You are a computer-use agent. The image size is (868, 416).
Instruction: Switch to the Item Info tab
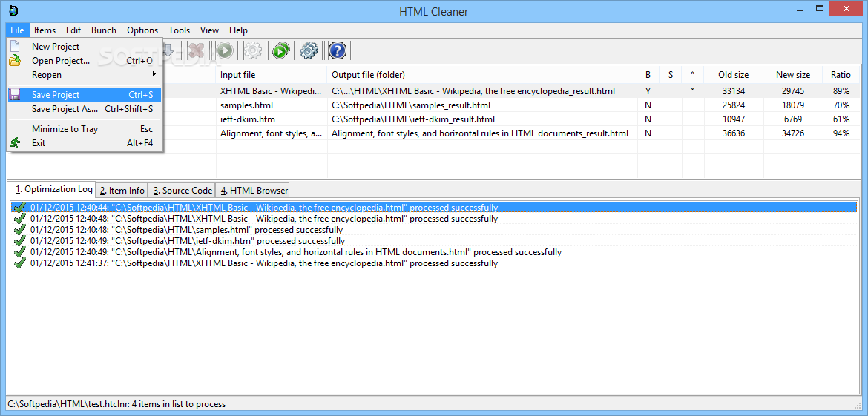122,191
